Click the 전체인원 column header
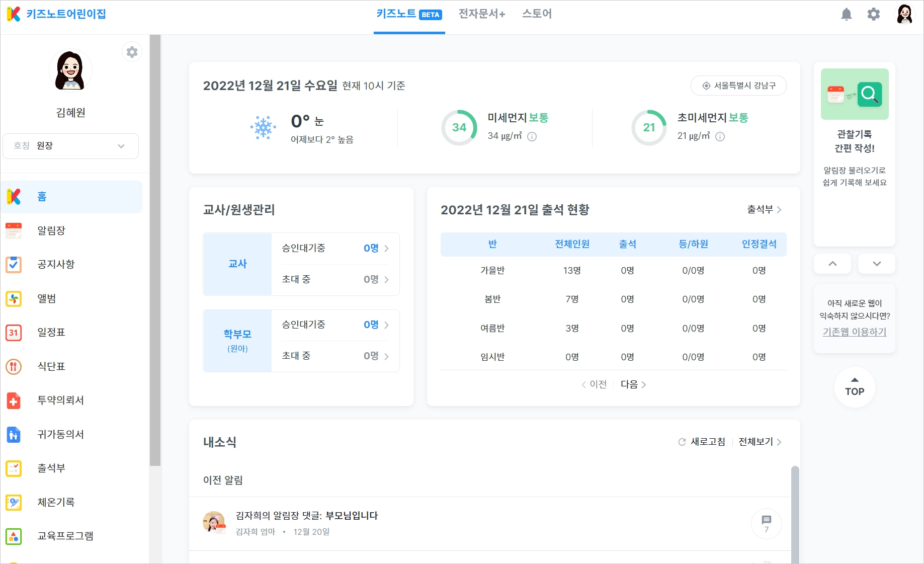The image size is (924, 564). [572, 244]
